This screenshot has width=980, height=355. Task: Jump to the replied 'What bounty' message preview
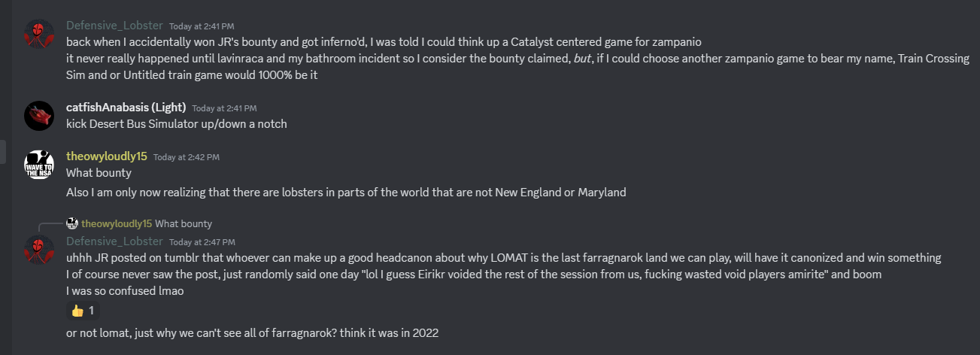(184, 223)
